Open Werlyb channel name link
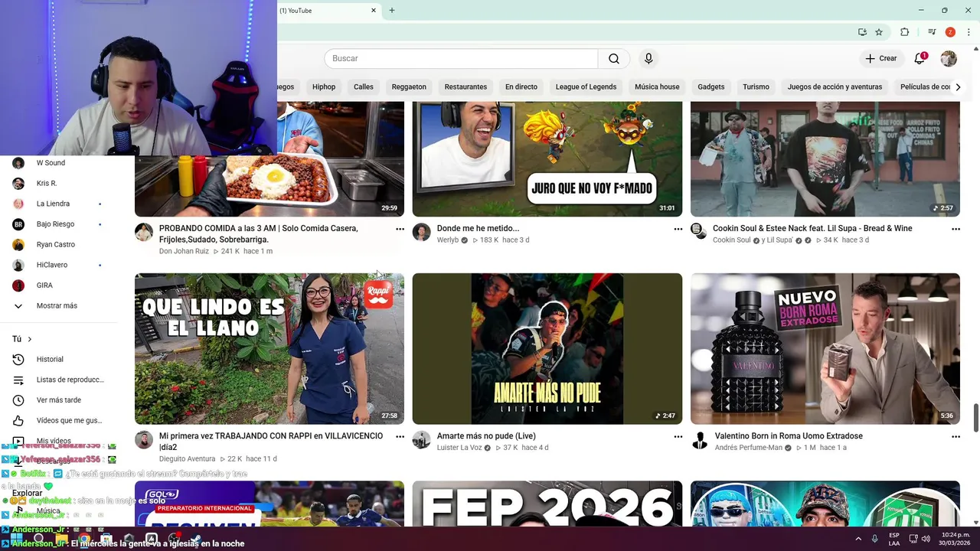Image resolution: width=980 pixels, height=551 pixels. (448, 240)
